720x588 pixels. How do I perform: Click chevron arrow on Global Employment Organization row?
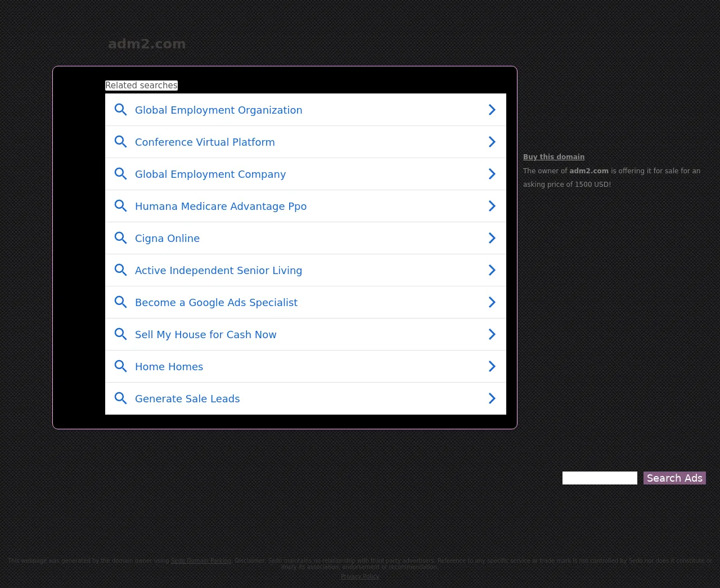492,110
